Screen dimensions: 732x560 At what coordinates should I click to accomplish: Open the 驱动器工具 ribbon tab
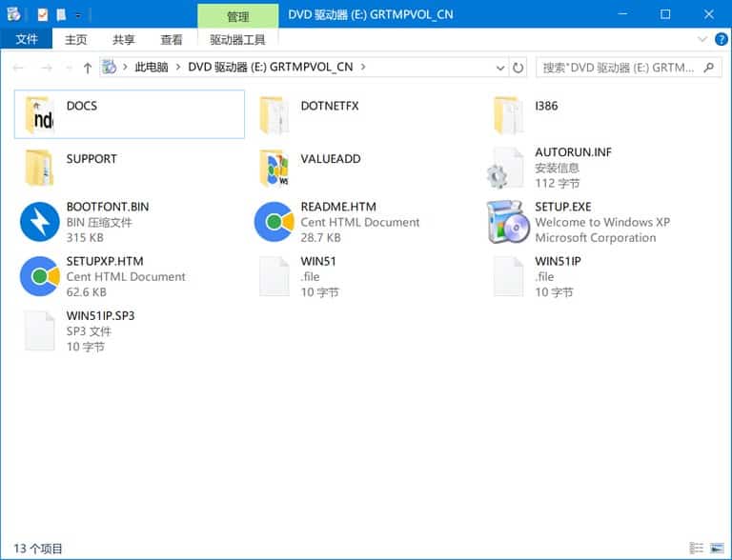point(237,40)
